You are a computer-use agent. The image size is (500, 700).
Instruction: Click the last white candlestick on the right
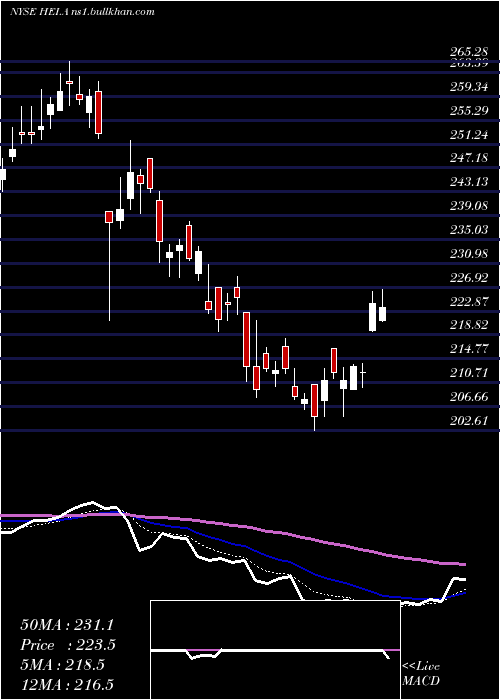(x=382, y=314)
